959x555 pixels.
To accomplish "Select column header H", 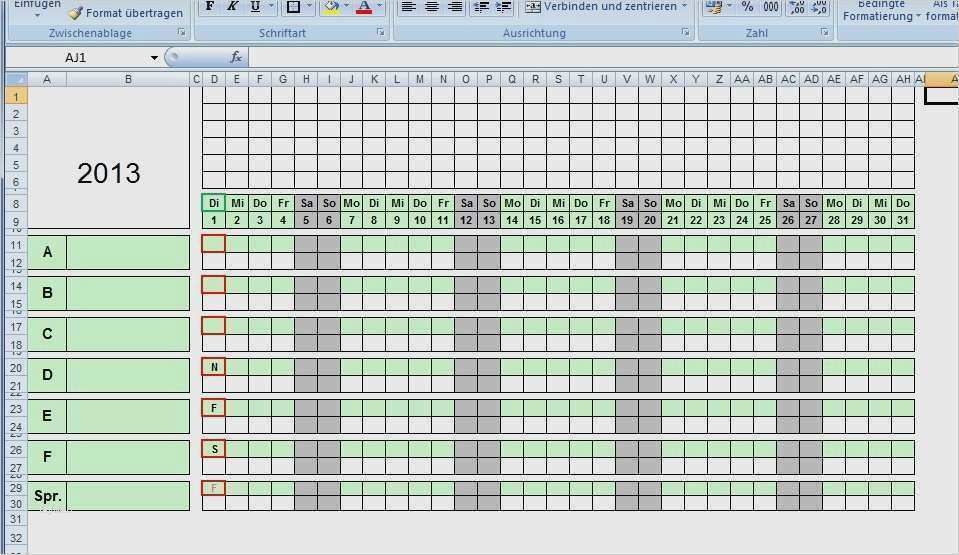I will (x=306, y=79).
